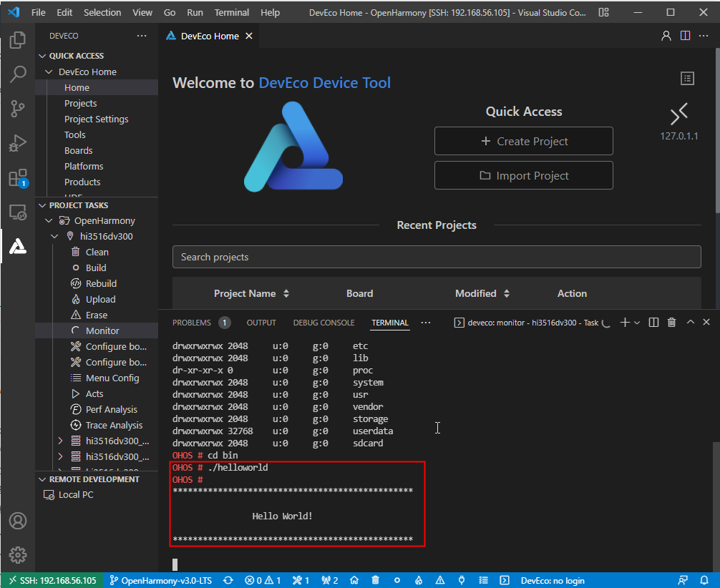The image size is (720, 588).
Task: Close the DevEco Home editor tab
Action: coord(249,36)
